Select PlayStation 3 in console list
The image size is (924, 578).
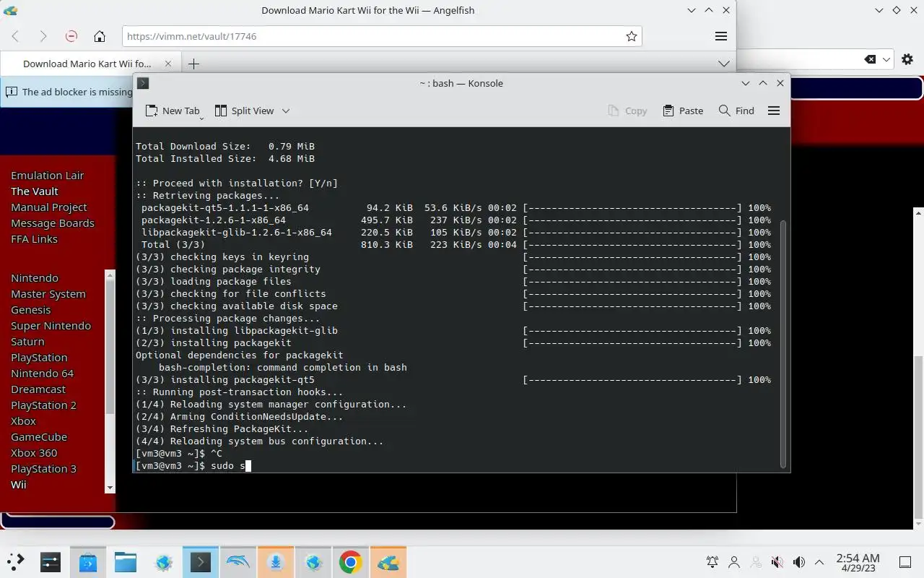point(43,469)
